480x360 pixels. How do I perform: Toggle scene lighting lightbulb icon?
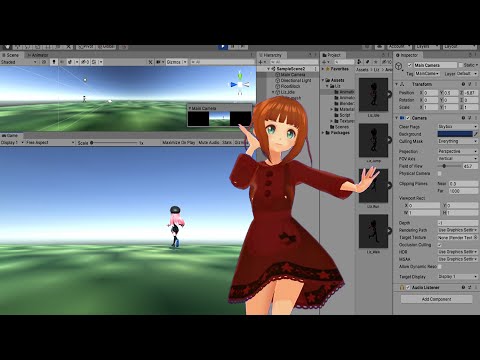coord(54,62)
